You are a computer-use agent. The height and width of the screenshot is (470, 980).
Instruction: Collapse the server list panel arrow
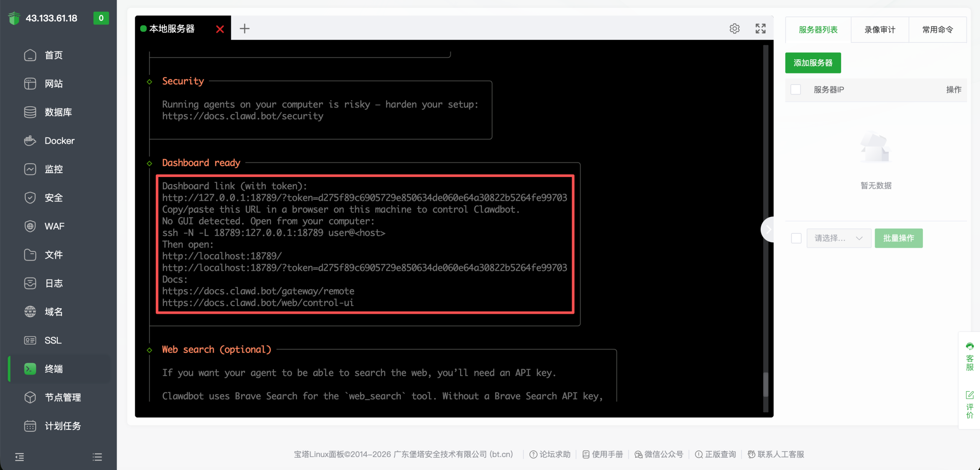pyautogui.click(x=768, y=229)
